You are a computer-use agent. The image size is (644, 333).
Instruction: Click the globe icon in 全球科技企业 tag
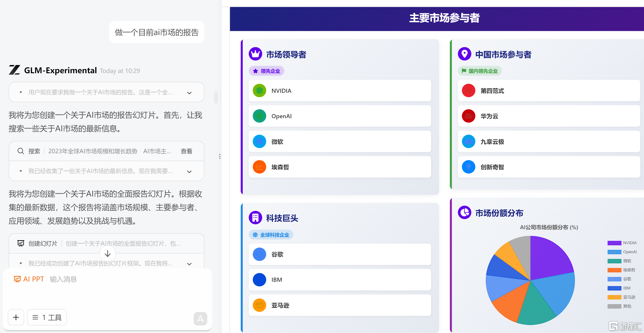point(255,235)
